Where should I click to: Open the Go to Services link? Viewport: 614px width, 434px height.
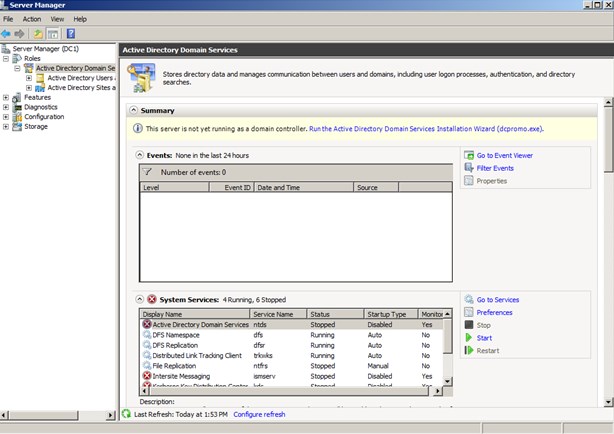pos(498,300)
